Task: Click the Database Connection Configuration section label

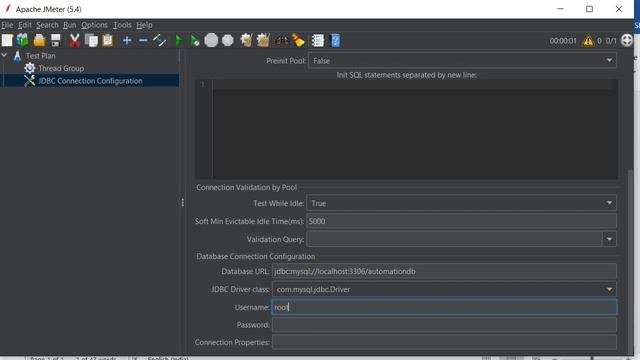Action: pos(256,256)
